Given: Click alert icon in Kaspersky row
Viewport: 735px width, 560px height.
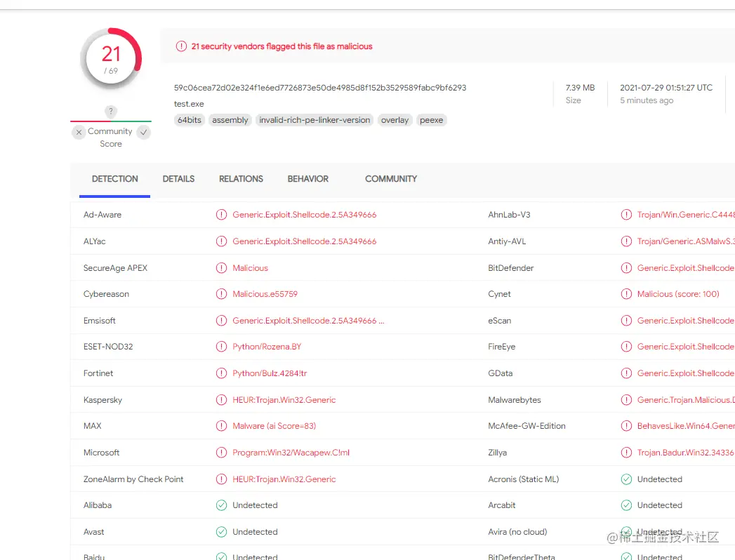Looking at the screenshot, I should 221,400.
